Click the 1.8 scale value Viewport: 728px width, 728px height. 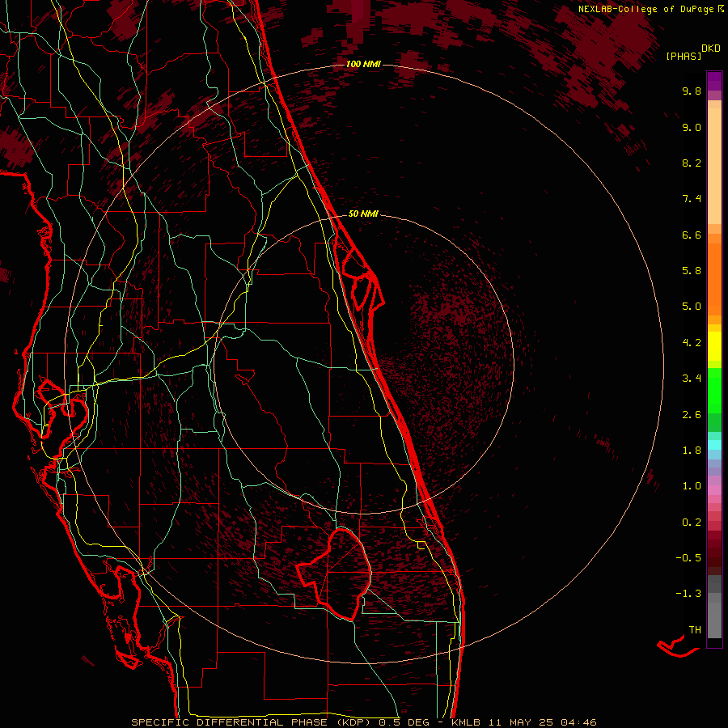pyautogui.click(x=692, y=451)
